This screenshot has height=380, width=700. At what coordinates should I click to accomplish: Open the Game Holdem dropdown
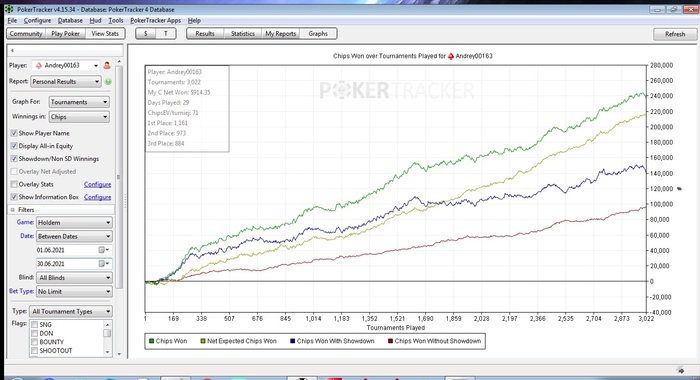tap(74, 222)
